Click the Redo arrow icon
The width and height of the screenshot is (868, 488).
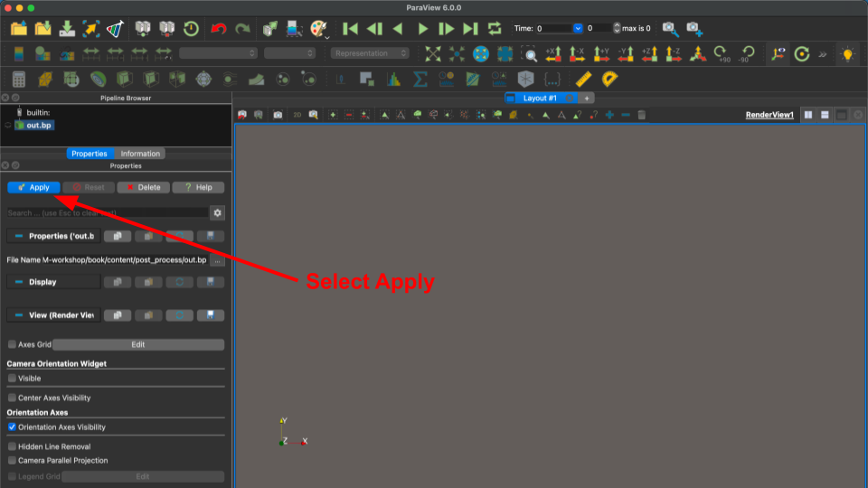(242, 28)
